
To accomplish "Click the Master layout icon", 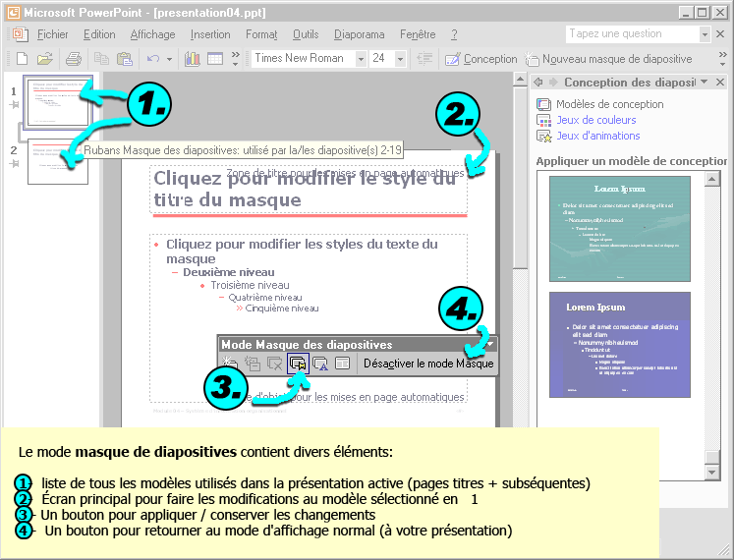I will (x=343, y=364).
